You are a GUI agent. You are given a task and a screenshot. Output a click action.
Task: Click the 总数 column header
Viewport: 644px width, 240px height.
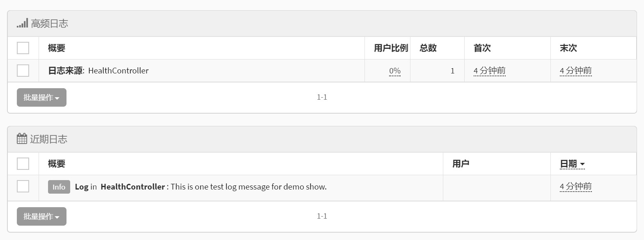point(428,48)
